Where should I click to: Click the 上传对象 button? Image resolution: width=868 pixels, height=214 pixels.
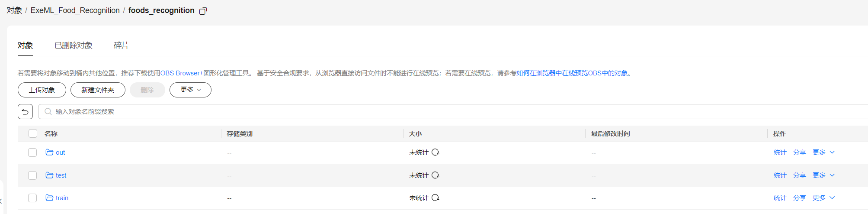[x=42, y=90]
